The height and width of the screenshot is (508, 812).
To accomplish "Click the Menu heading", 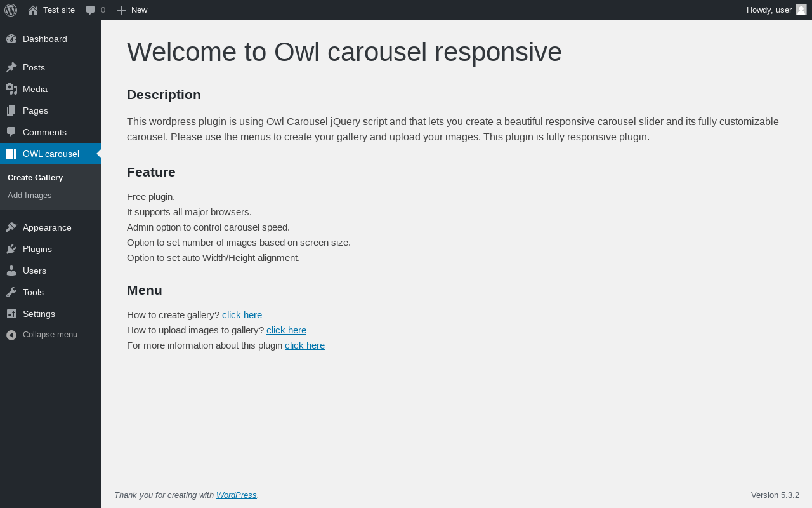I will coord(145,290).
